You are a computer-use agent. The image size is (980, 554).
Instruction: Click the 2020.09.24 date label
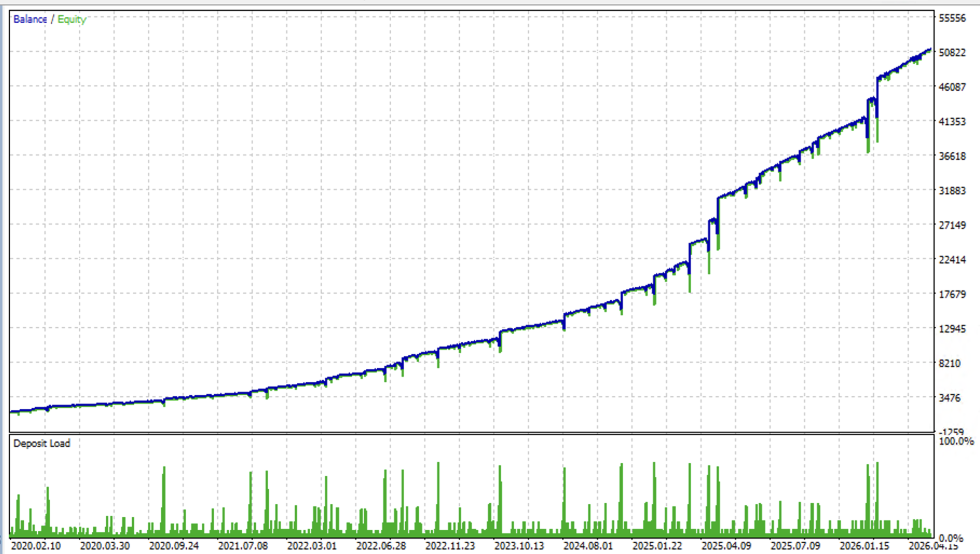174,546
